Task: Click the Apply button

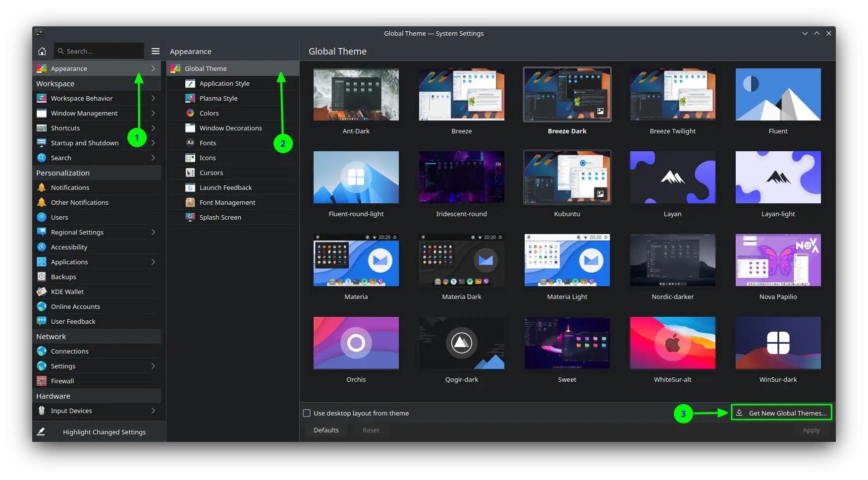Action: click(x=811, y=430)
